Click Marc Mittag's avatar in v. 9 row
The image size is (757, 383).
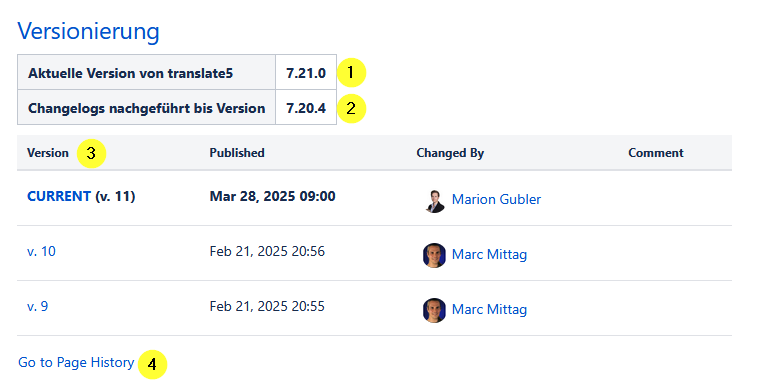[x=435, y=310]
